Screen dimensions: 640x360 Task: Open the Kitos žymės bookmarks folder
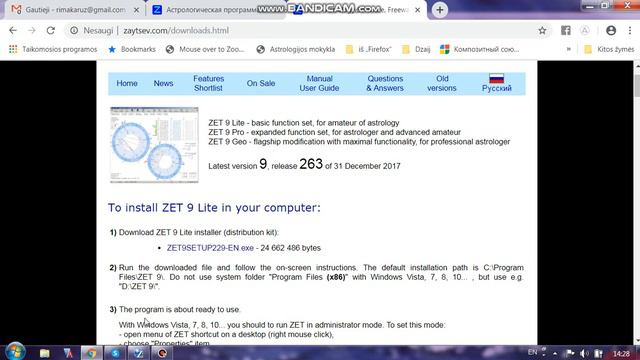(x=609, y=49)
